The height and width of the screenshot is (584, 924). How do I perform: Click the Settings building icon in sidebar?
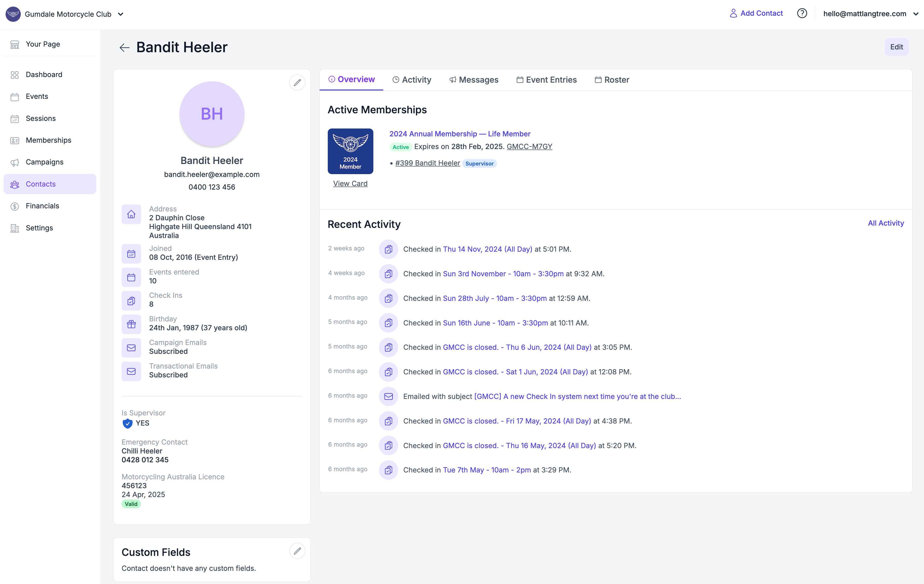[15, 228]
